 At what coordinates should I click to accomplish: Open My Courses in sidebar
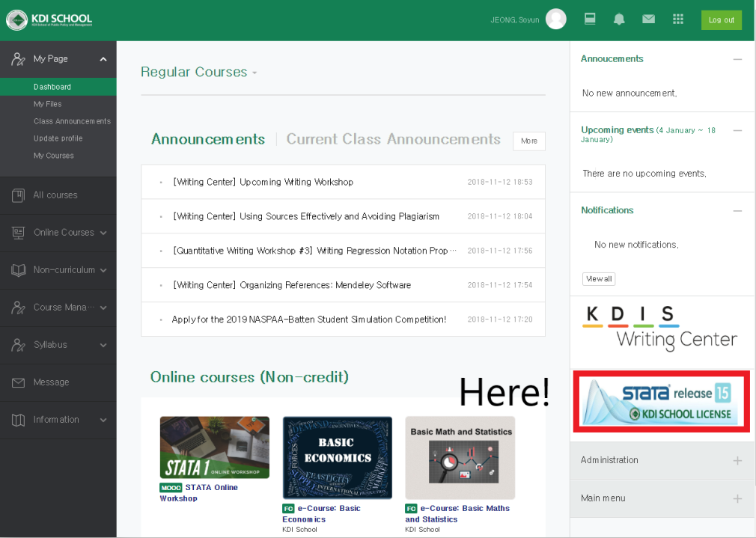[53, 156]
